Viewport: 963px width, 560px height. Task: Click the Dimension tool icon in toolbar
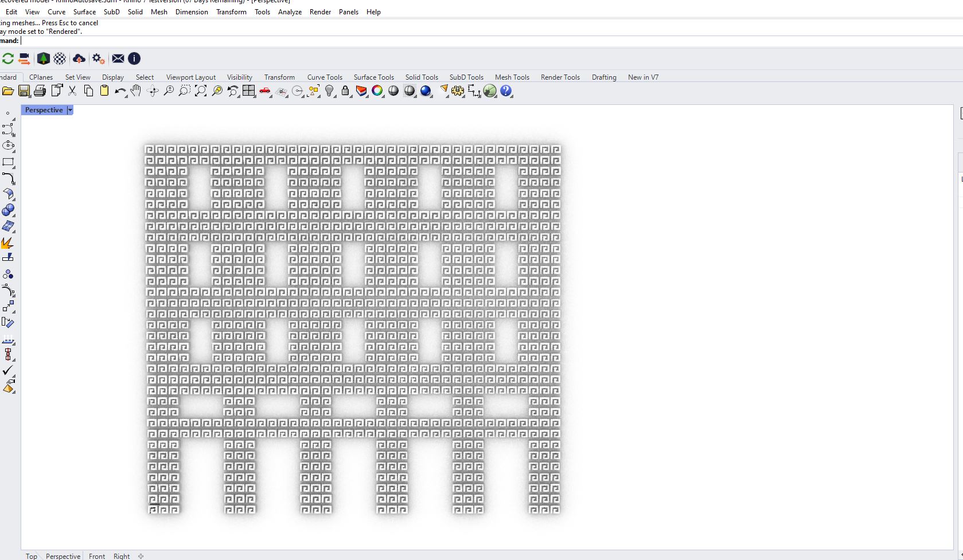(474, 91)
